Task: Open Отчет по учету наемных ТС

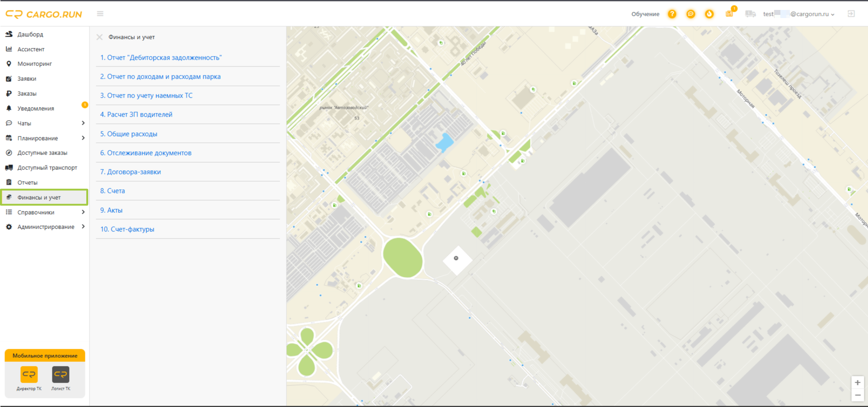Action: click(146, 95)
